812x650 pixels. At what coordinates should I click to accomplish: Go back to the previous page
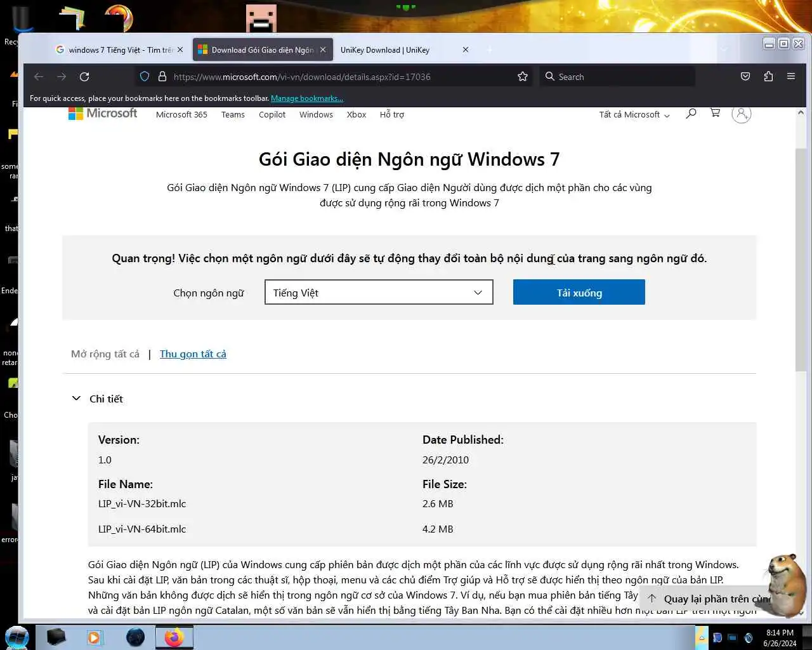[39, 77]
